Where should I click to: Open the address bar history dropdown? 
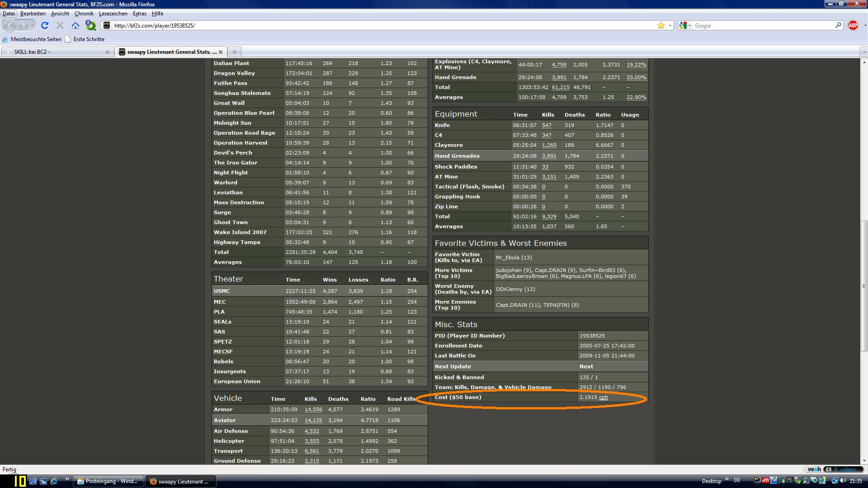(670, 25)
